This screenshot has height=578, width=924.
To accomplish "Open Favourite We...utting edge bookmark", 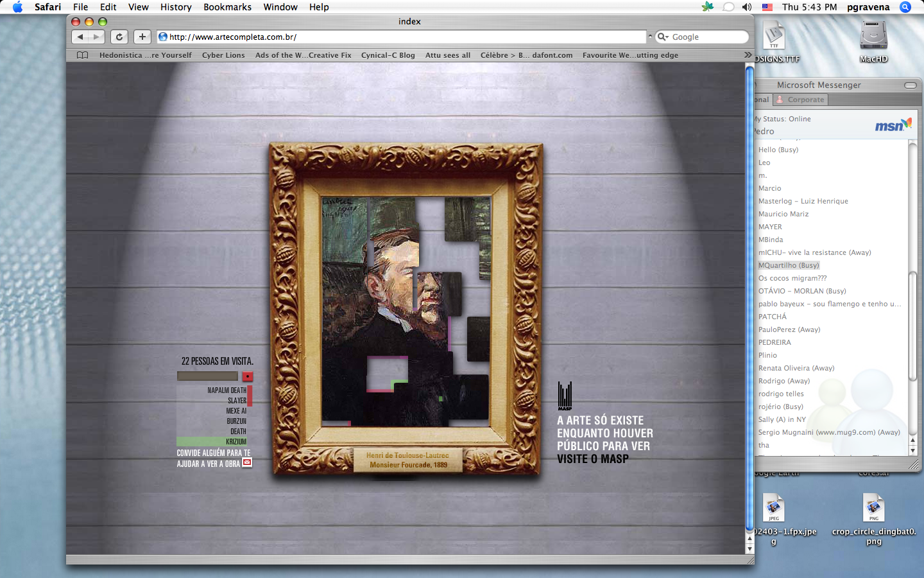I will pos(630,55).
